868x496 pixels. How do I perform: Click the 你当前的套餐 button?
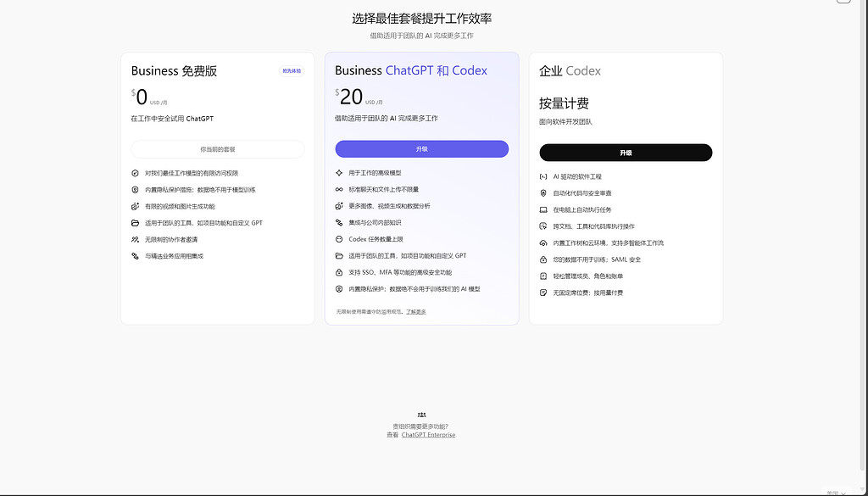(x=218, y=149)
